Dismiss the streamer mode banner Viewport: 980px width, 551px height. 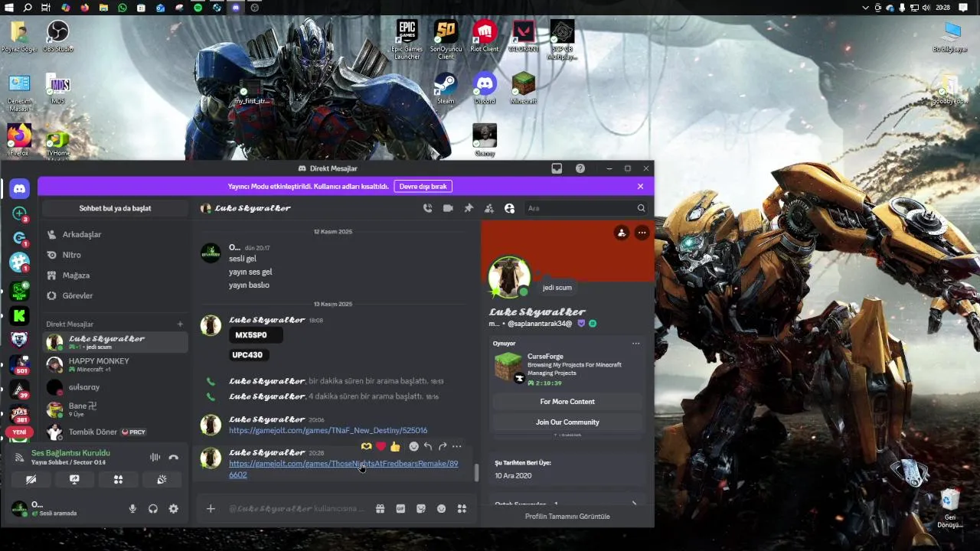[641, 186]
